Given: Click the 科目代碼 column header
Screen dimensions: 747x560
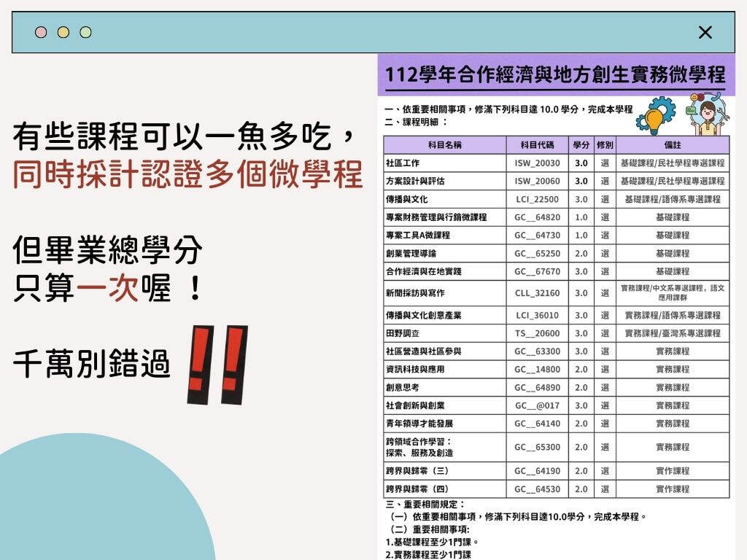Looking at the screenshot, I should click(x=537, y=145).
